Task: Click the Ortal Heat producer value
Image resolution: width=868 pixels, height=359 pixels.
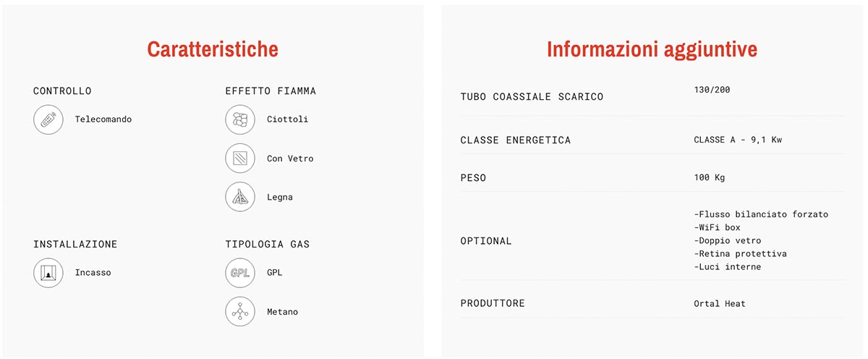Action: 720,303
